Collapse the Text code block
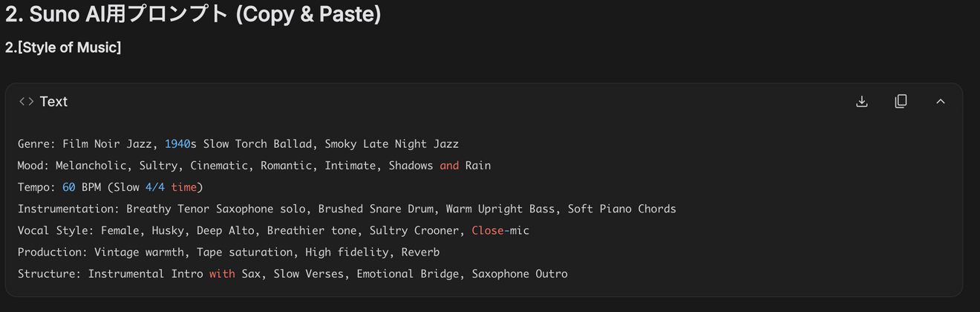 [x=941, y=101]
